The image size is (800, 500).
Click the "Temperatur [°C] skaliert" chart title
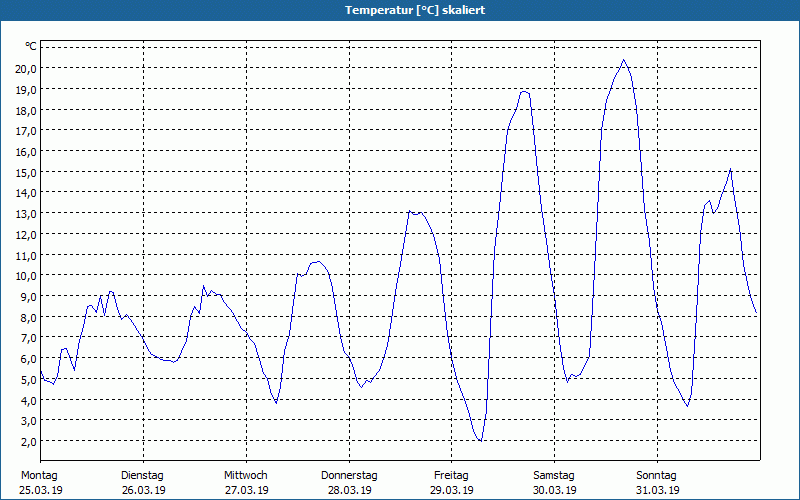coord(400,10)
